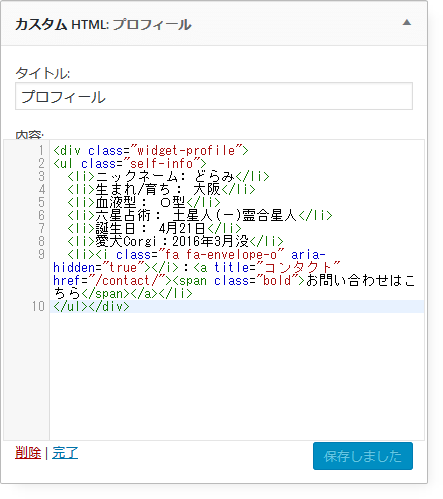
Task: Click the line with 血液型: O型
Action: (144, 203)
